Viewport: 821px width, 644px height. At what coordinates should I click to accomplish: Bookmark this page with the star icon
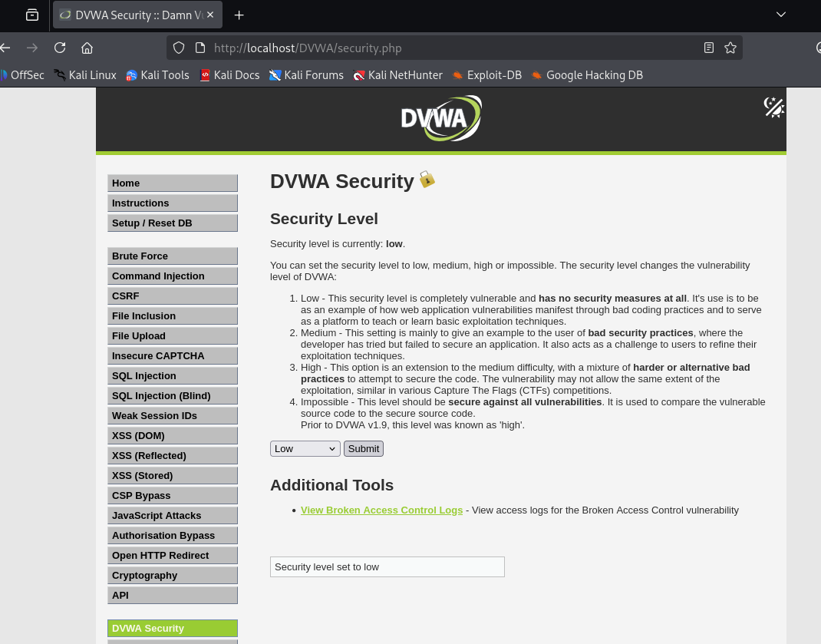click(x=730, y=48)
